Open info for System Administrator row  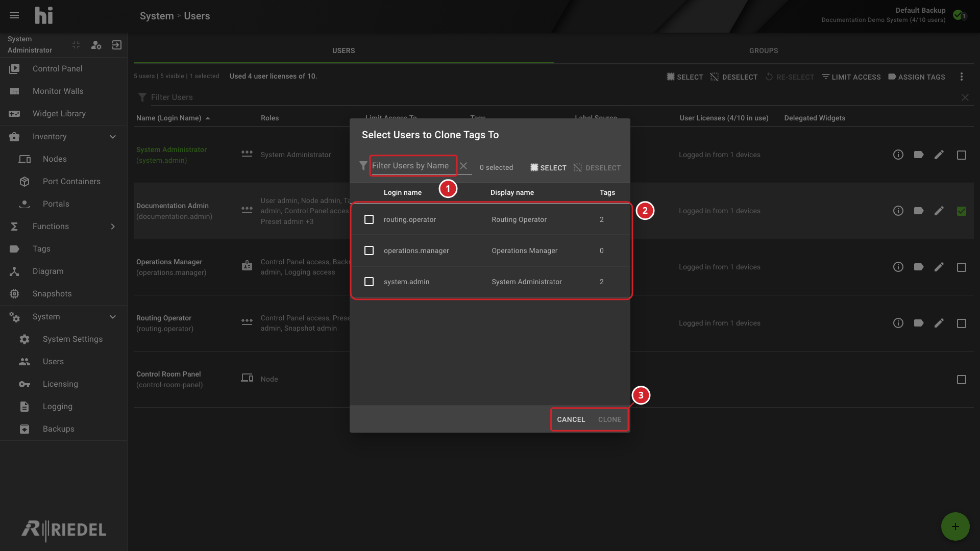[x=898, y=155]
